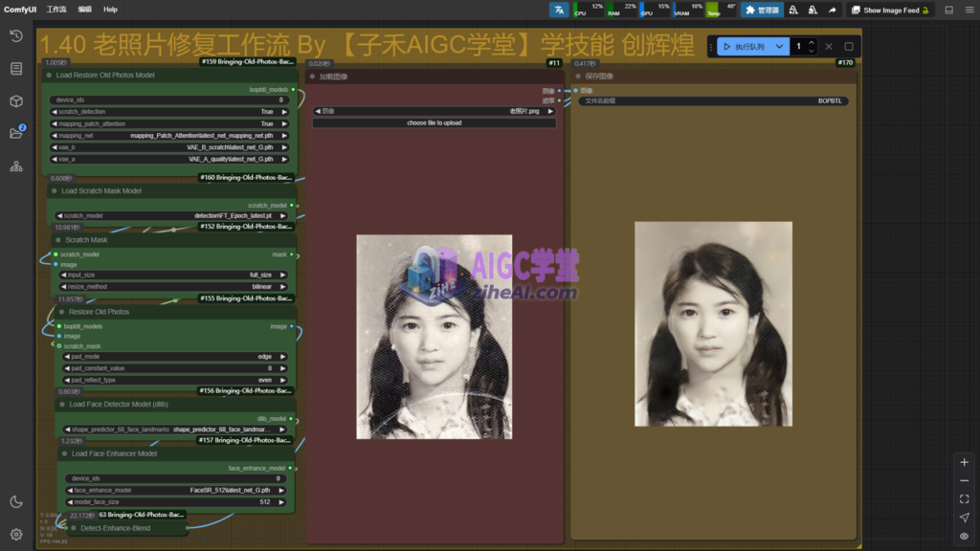The height and width of the screenshot is (551, 980).
Task: Click the 文件名前缀 BOPBTL field
Action: point(713,100)
